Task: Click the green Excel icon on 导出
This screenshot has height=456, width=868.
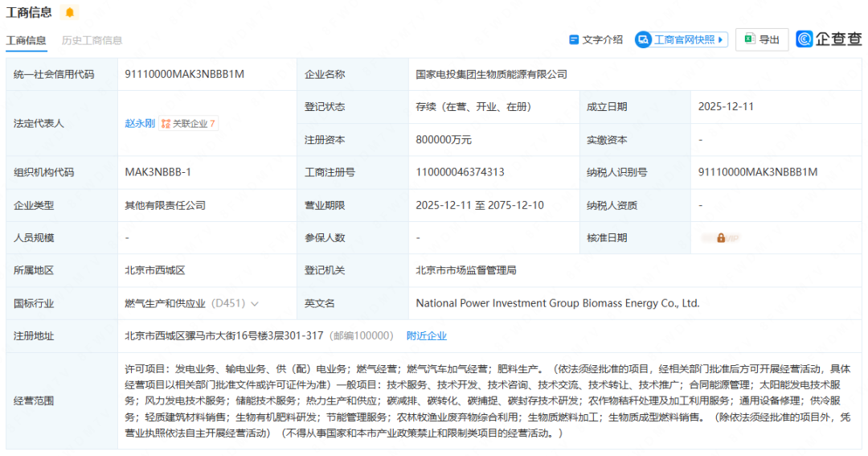Action: 748,39
